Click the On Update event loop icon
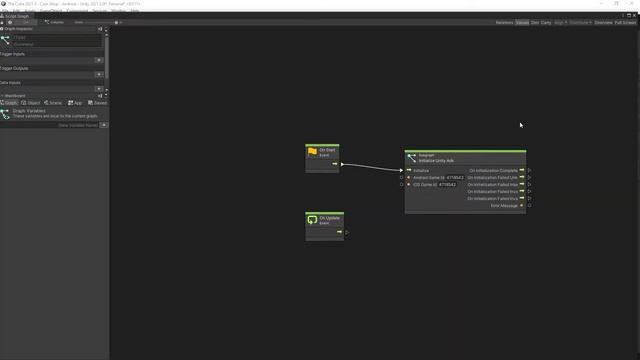Image resolution: width=640 pixels, height=360 pixels. pyautogui.click(x=313, y=220)
